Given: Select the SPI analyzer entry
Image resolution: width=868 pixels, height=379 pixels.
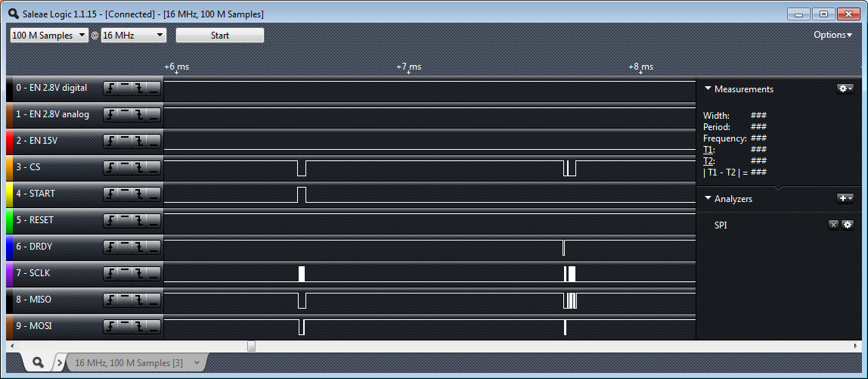Looking at the screenshot, I should [x=722, y=225].
